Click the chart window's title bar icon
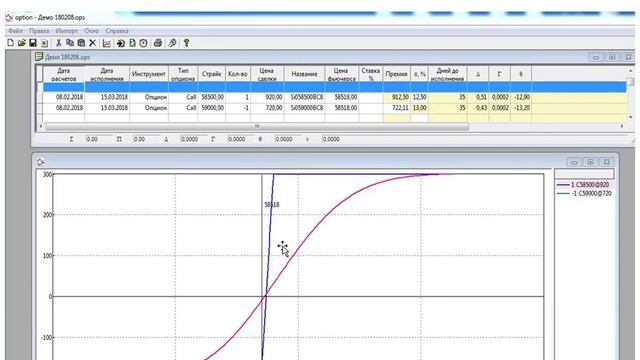Image resolution: width=640 pixels, height=360 pixels. click(40, 162)
